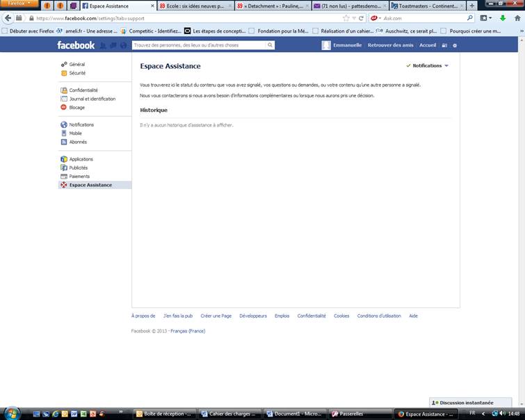Click the Publicités icon
Viewport: 525px width, 420px height.
(x=63, y=168)
